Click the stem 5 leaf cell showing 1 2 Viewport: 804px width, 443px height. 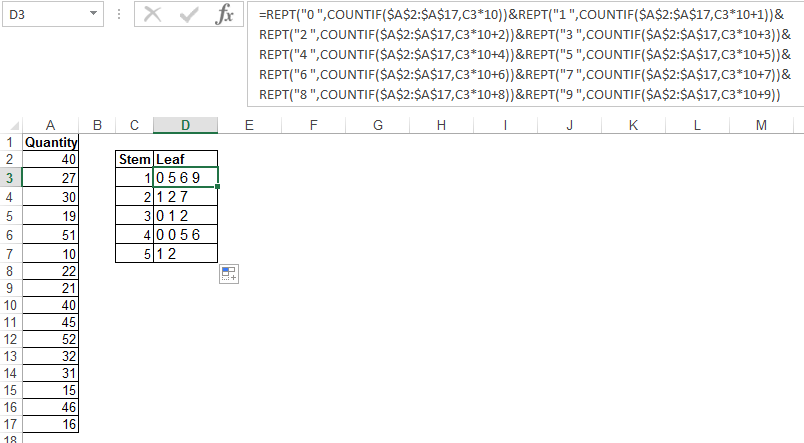point(185,254)
